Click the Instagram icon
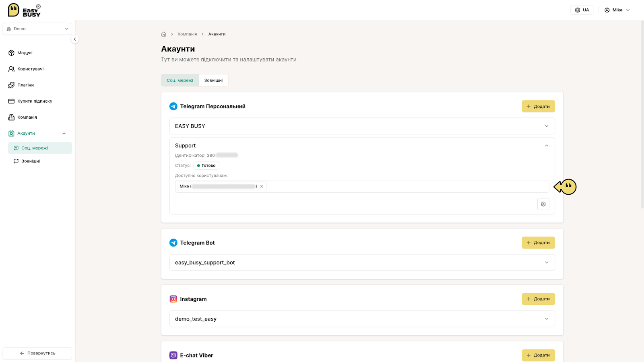Viewport: 644px width, 362px height. 173,299
